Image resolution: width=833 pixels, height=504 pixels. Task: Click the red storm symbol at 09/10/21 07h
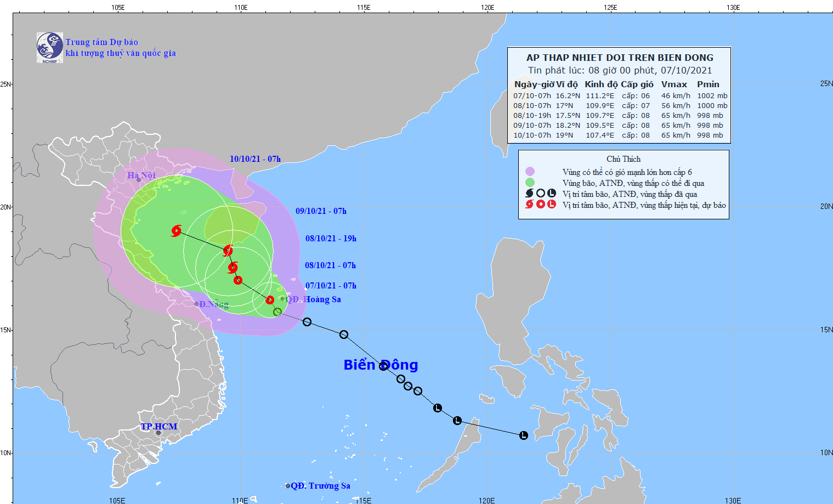click(228, 251)
